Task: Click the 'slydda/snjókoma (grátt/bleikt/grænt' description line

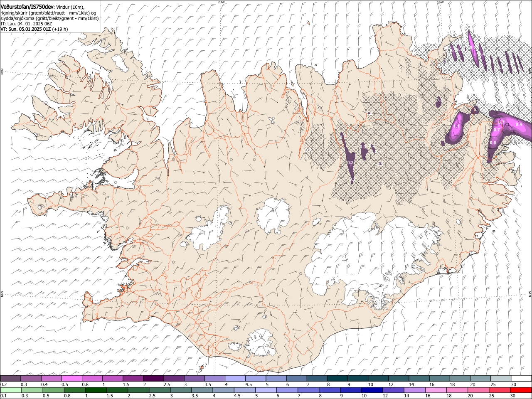Action: [49, 18]
